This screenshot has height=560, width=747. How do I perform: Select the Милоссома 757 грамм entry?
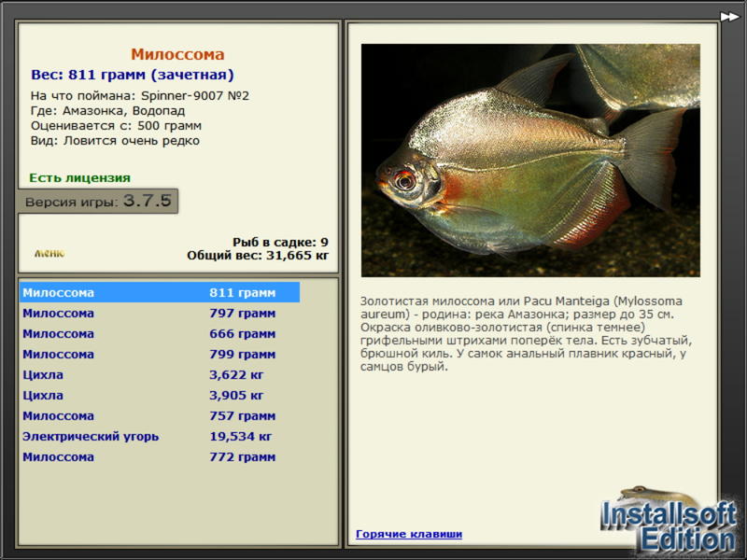click(x=160, y=415)
